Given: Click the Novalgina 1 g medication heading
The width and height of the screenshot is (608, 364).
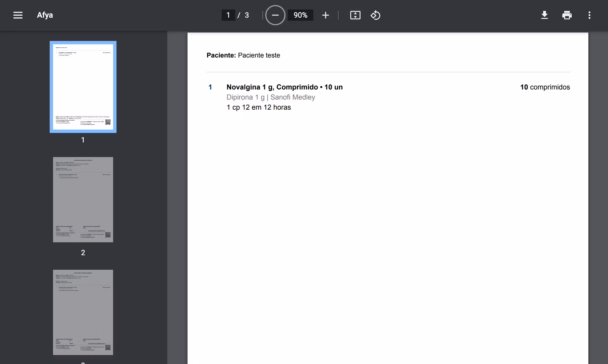Looking at the screenshot, I should click(x=284, y=87).
